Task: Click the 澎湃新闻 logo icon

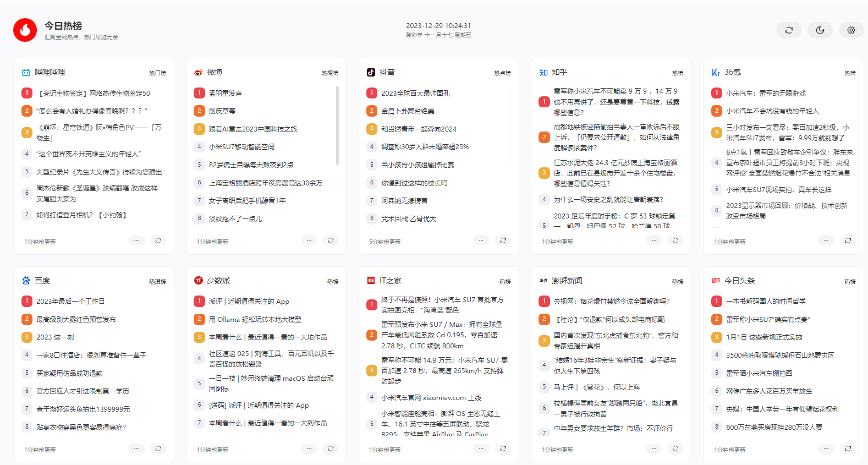Action: 543,281
